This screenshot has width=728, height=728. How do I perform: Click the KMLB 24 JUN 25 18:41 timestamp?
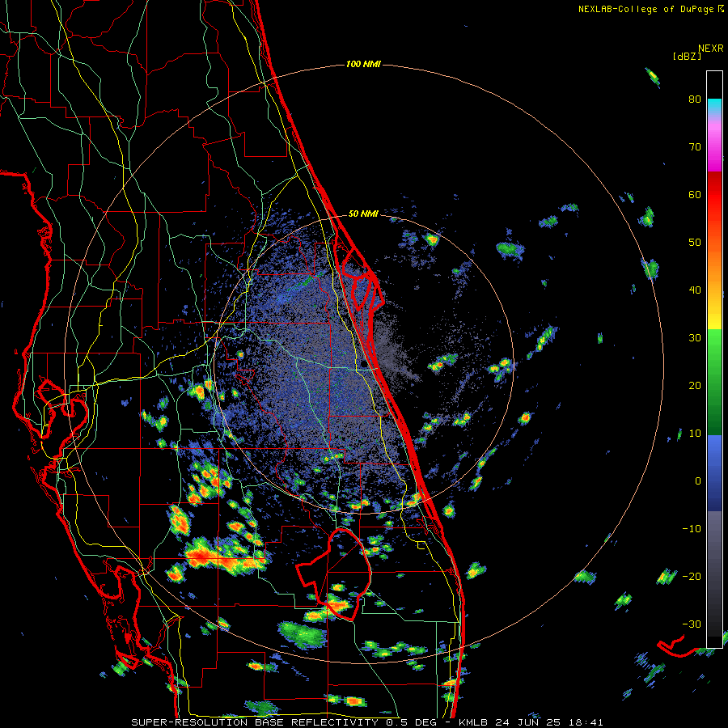click(531, 722)
